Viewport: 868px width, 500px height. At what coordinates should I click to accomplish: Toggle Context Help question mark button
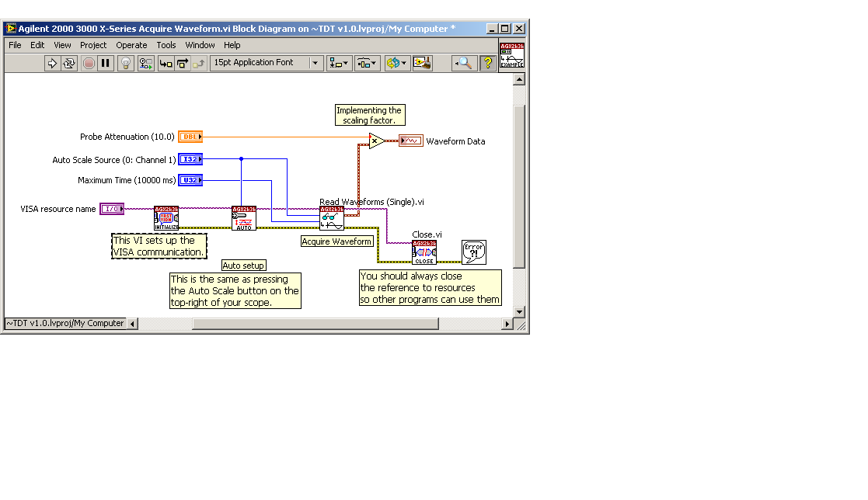pos(488,64)
